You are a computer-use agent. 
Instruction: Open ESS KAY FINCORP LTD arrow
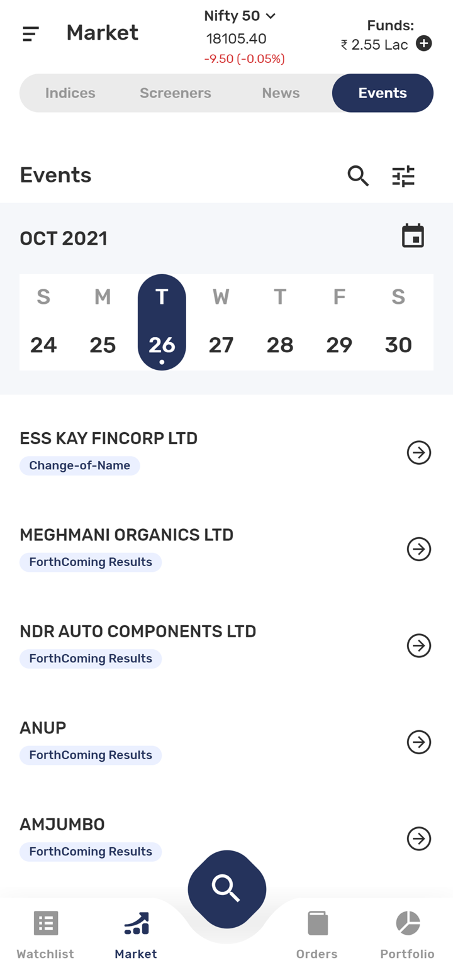pos(418,452)
